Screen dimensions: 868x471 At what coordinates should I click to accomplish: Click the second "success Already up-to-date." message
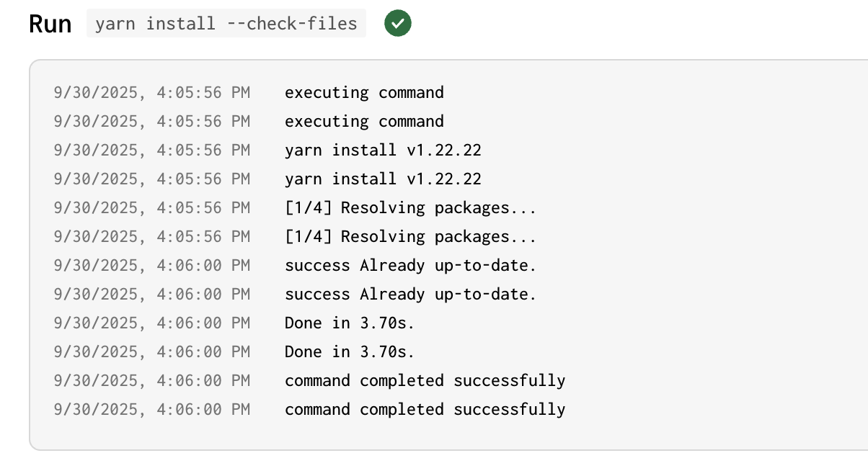(x=410, y=295)
